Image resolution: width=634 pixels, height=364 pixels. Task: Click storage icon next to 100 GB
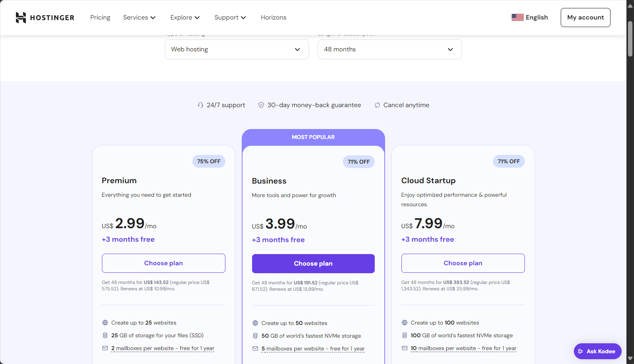(x=405, y=335)
